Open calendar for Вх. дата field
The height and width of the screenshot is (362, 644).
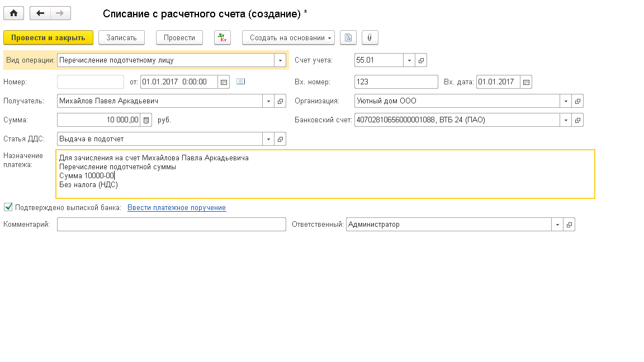525,82
